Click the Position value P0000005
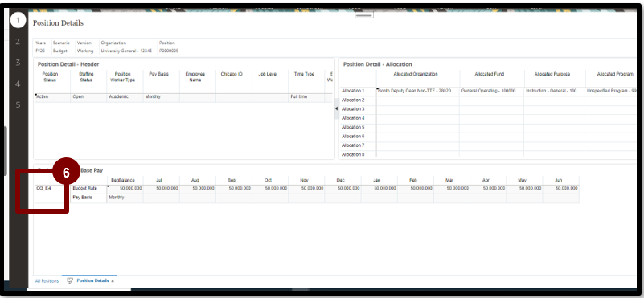Image resolution: width=644 pixels, height=298 pixels. [169, 51]
